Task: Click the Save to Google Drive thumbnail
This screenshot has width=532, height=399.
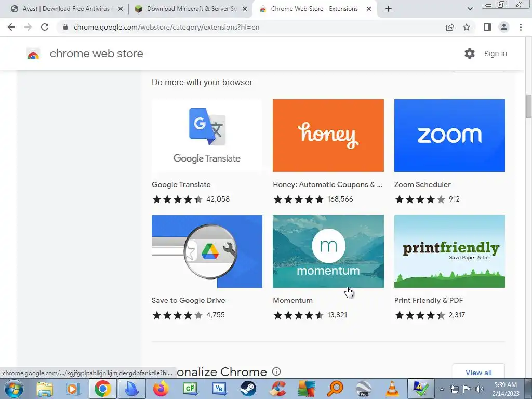Action: [x=207, y=251]
